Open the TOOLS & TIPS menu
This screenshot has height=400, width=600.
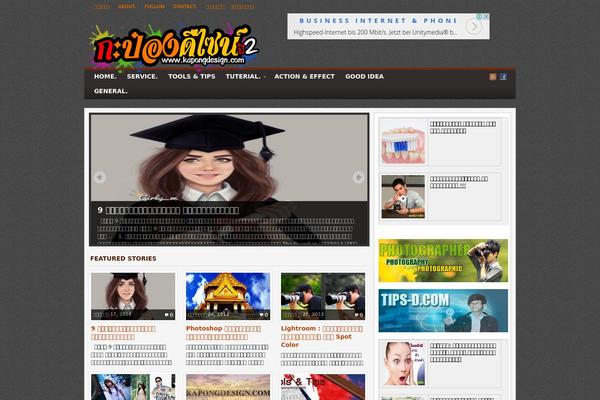coord(192,77)
